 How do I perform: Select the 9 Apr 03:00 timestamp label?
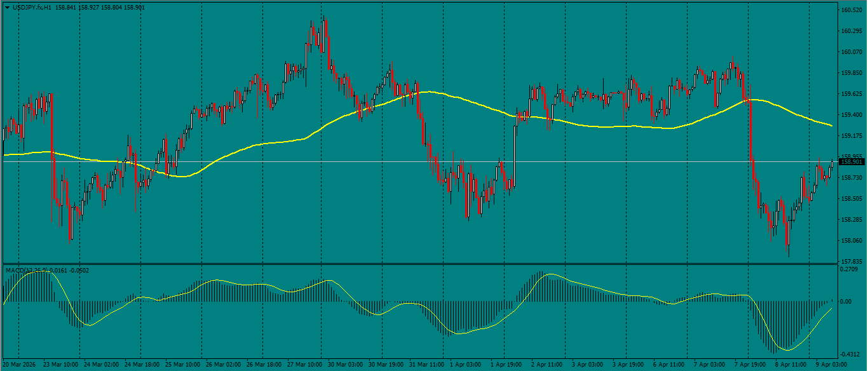pos(832,365)
